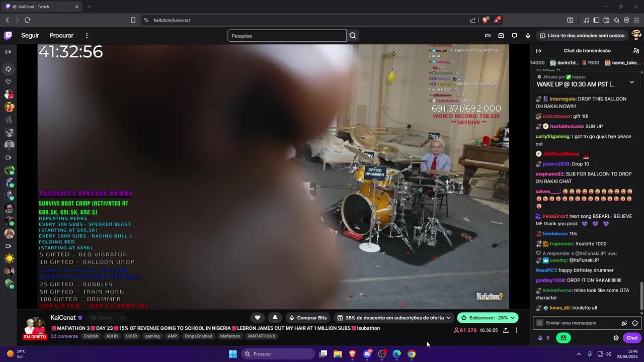Focus the Pesquisa search field

click(x=287, y=36)
